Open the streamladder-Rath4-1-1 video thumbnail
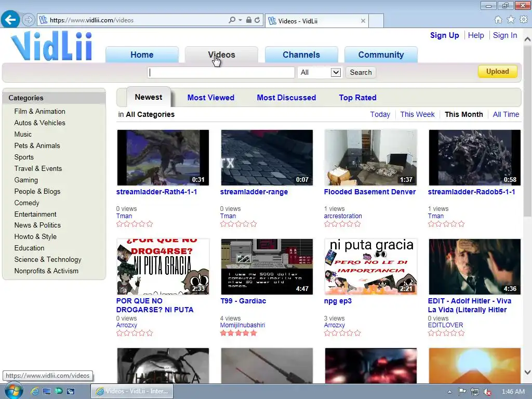 coord(163,157)
